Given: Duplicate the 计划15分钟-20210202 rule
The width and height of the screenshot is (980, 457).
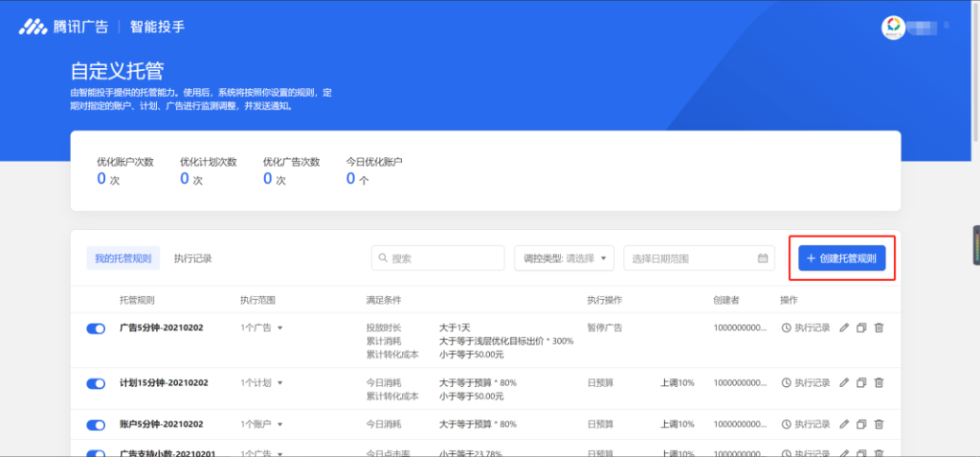Looking at the screenshot, I should coord(861,382).
